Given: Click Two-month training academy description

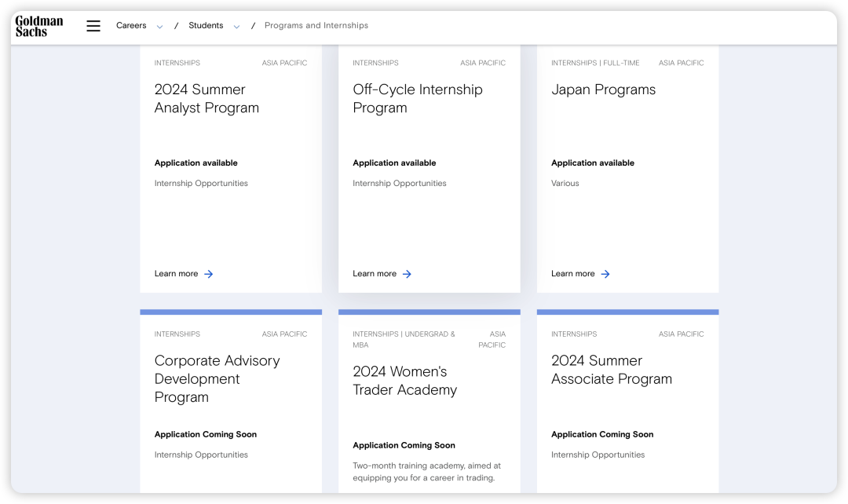Looking at the screenshot, I should pyautogui.click(x=426, y=472).
